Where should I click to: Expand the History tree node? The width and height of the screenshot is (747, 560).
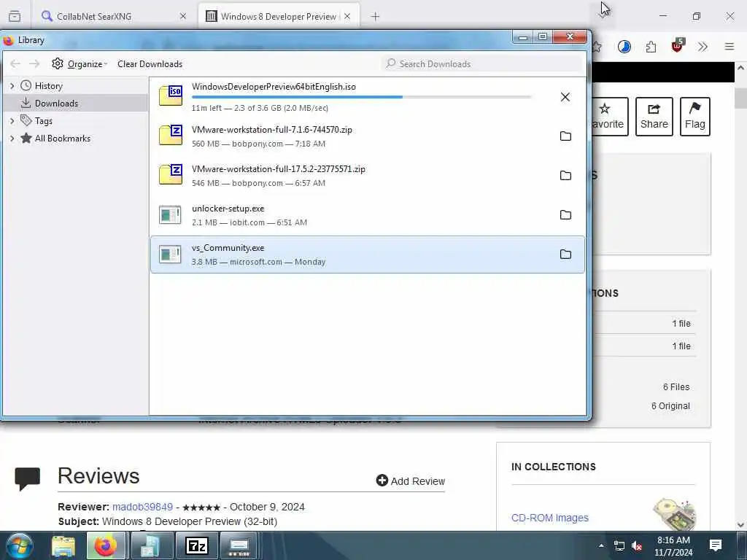pyautogui.click(x=12, y=86)
